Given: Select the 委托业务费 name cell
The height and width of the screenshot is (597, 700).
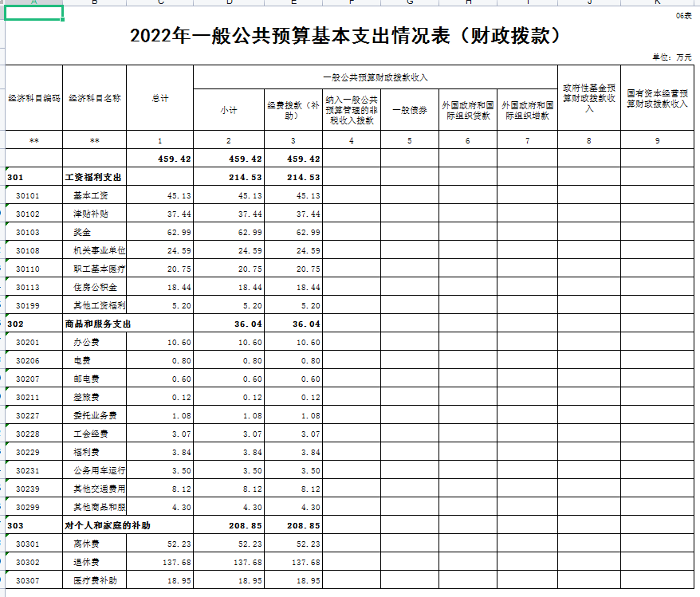Looking at the screenshot, I should (x=95, y=415).
